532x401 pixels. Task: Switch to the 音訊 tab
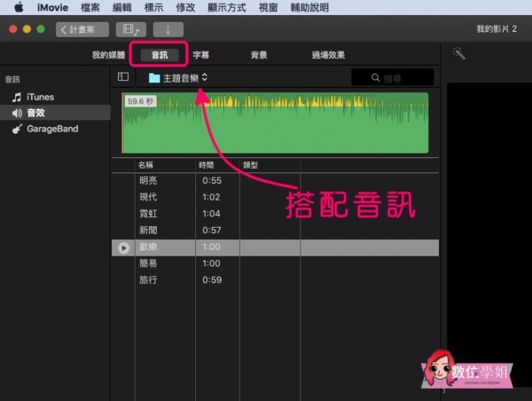tap(159, 55)
